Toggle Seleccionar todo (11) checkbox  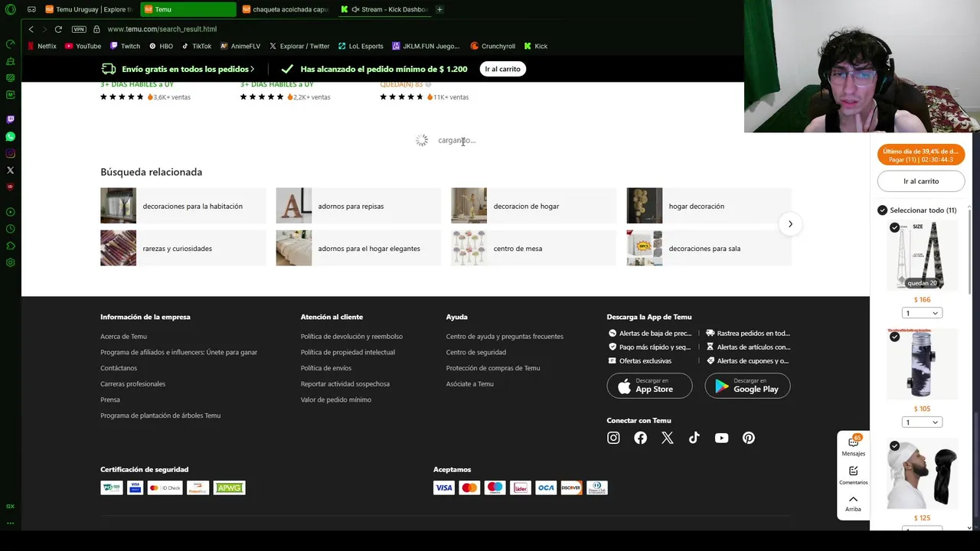point(882,210)
